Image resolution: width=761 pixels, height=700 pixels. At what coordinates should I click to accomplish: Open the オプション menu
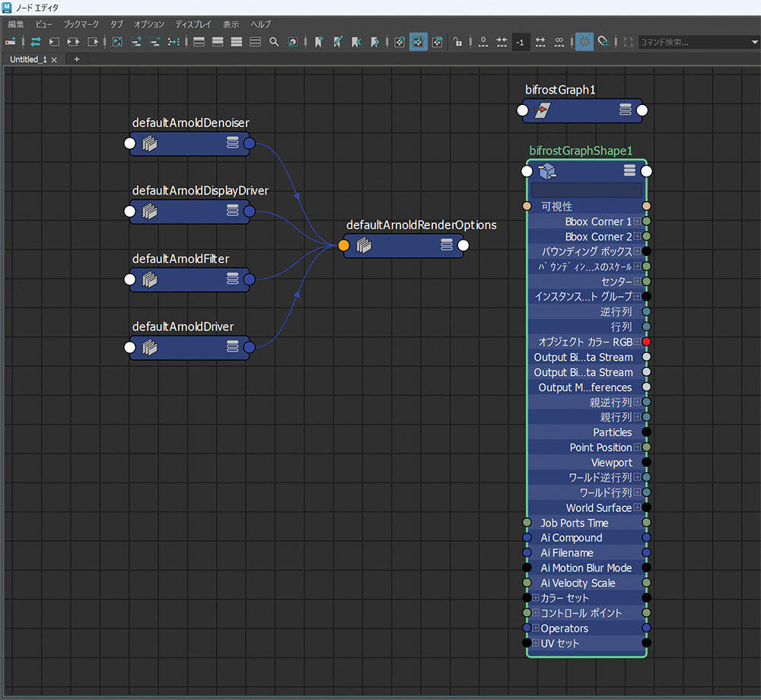click(x=149, y=24)
